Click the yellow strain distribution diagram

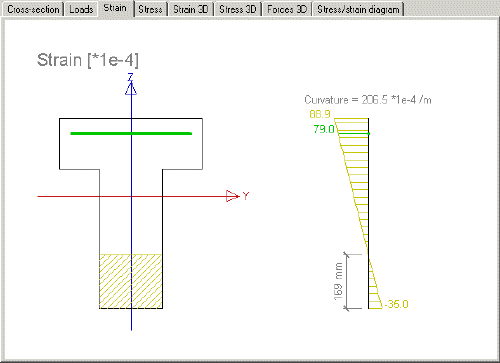point(358,213)
